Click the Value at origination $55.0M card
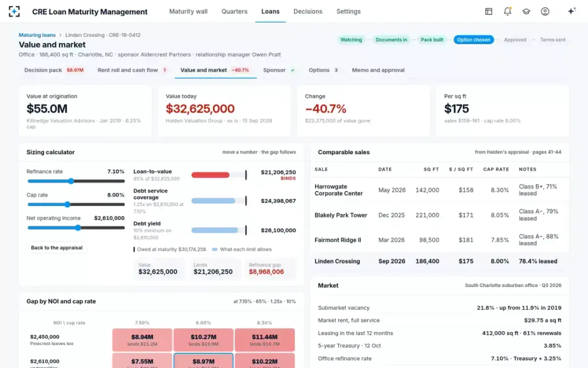Screen dimensions: 588x368 tap(85, 111)
